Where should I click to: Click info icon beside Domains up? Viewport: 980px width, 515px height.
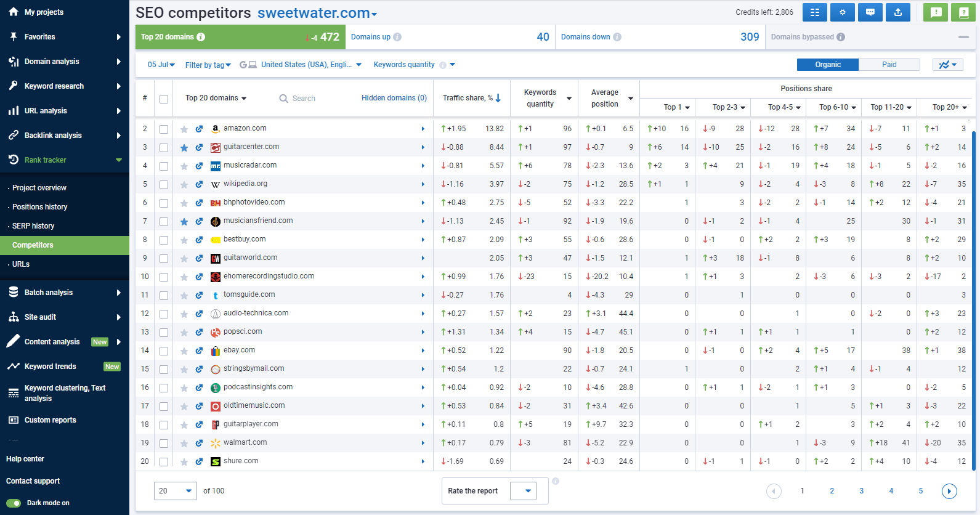[397, 37]
